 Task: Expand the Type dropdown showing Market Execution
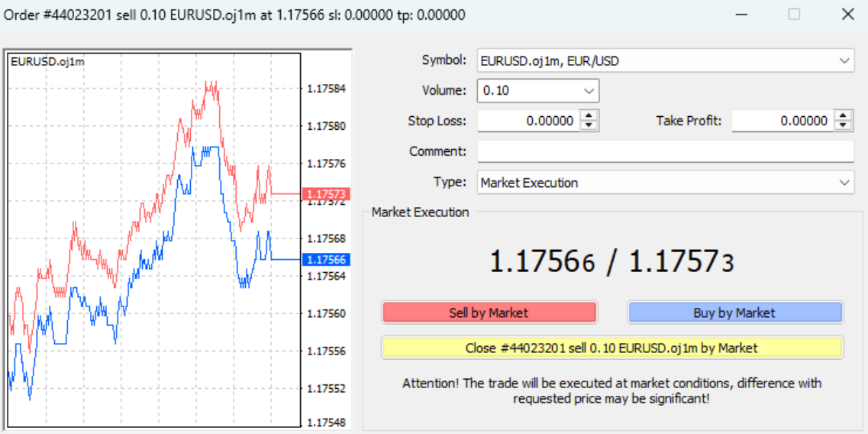click(844, 183)
